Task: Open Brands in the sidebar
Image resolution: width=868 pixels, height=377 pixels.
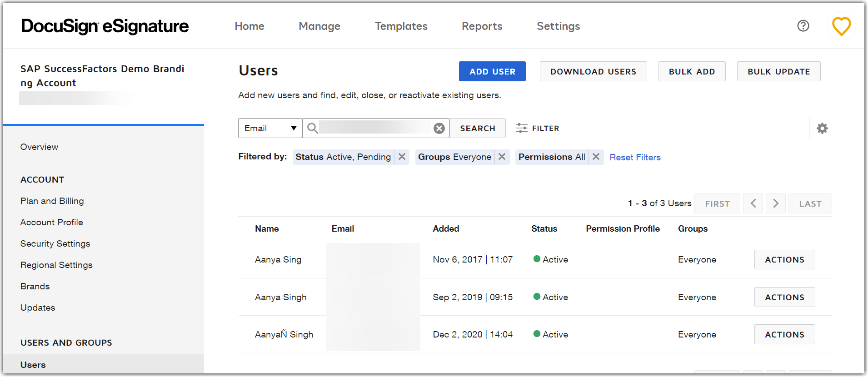Action: coord(35,286)
